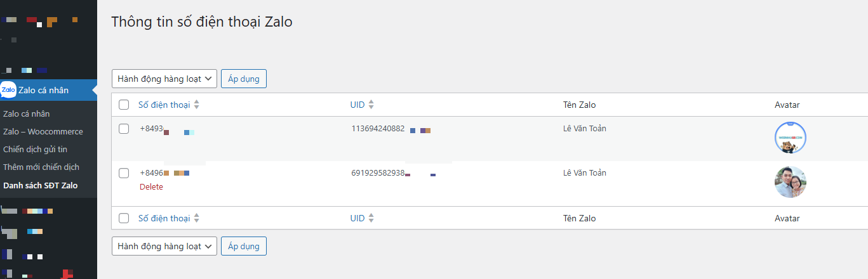
Task: Select Thêm mới chiến dịch menu item
Action: 41,167
